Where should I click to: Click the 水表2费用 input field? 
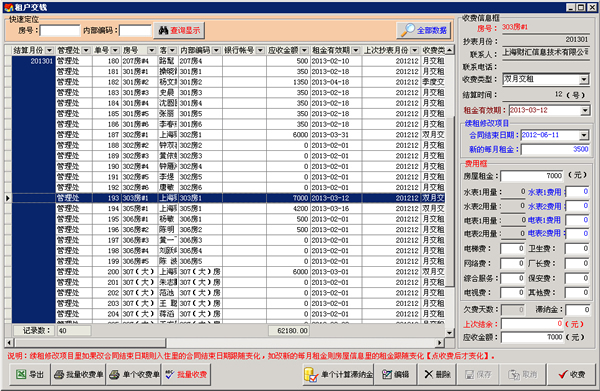coord(577,206)
